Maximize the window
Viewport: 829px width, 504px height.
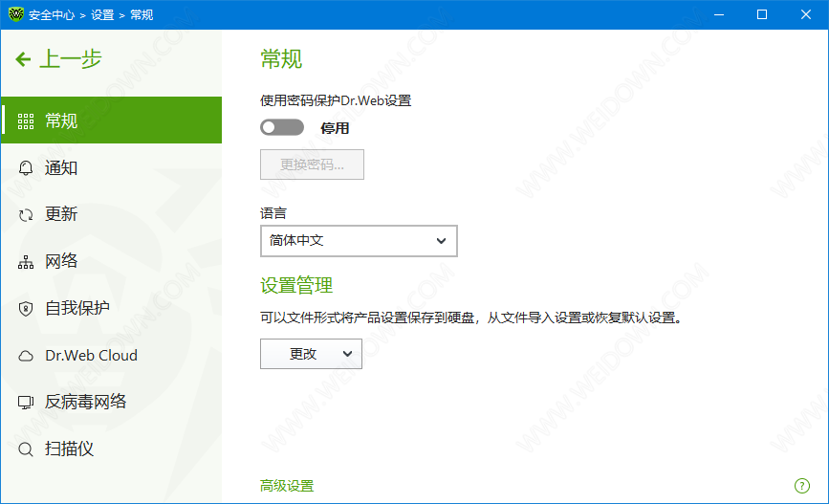coord(762,14)
